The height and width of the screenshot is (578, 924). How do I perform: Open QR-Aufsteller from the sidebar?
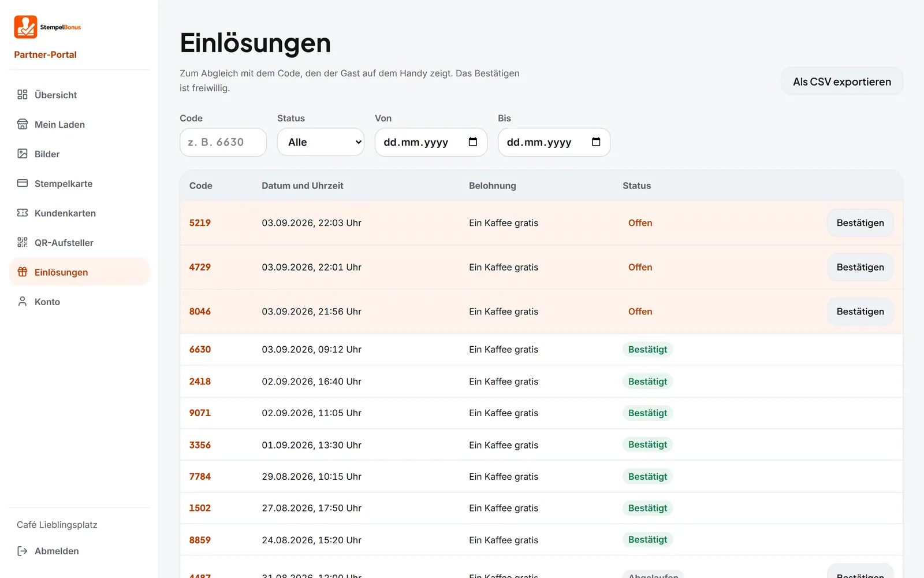pos(79,242)
